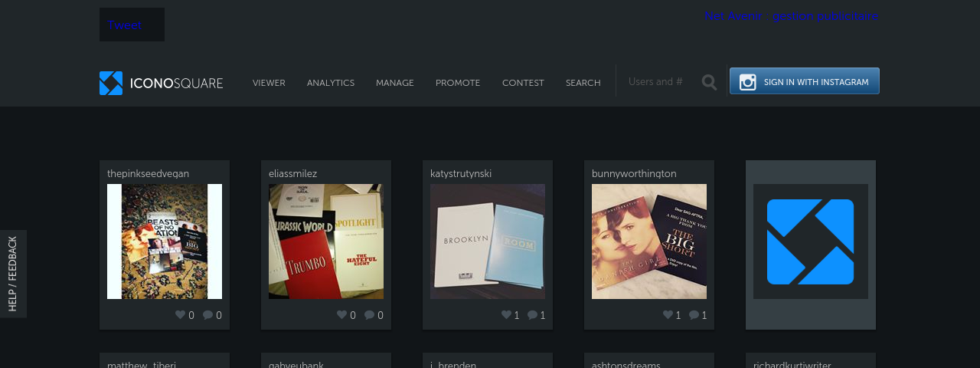
Task: Open the Viewer menu
Action: tap(269, 83)
